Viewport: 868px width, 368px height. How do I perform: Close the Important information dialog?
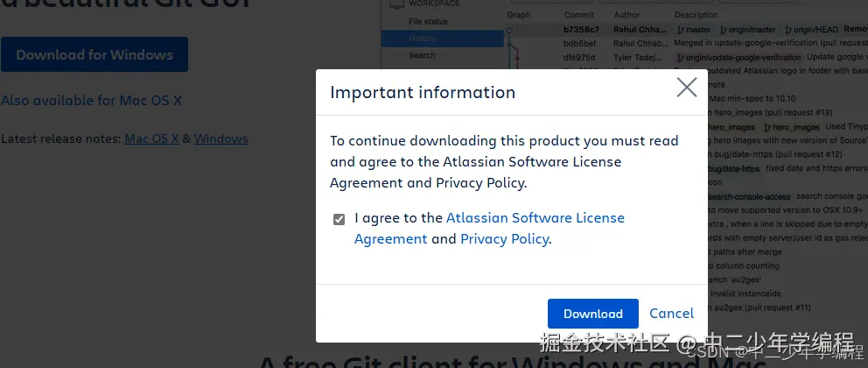click(x=687, y=87)
